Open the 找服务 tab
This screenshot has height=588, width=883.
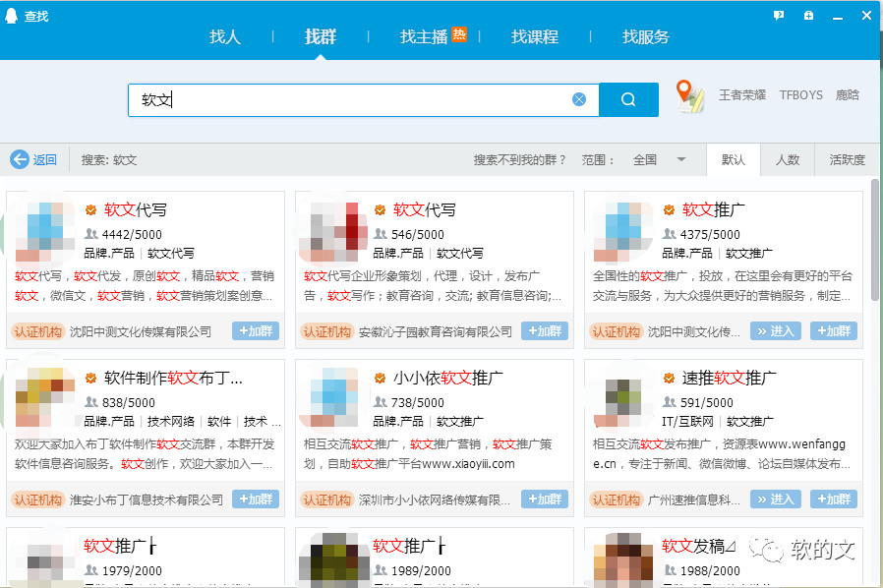pyautogui.click(x=646, y=37)
